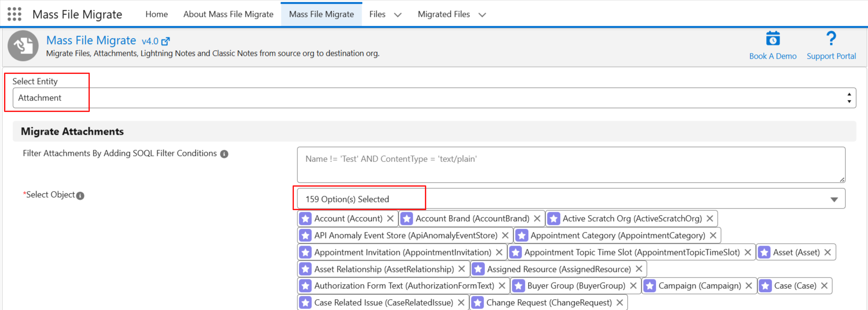868x310 pixels.
Task: Click the star icon on Campaign pill
Action: coord(650,286)
